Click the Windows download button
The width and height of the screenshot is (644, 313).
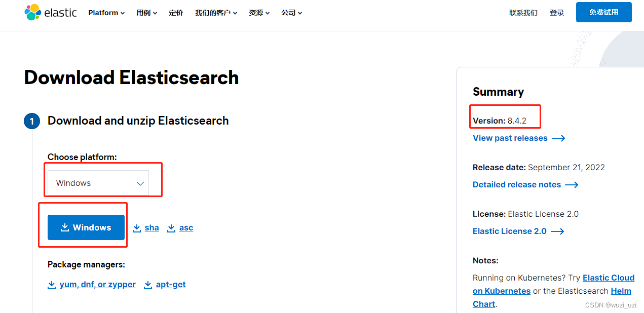[x=86, y=227]
